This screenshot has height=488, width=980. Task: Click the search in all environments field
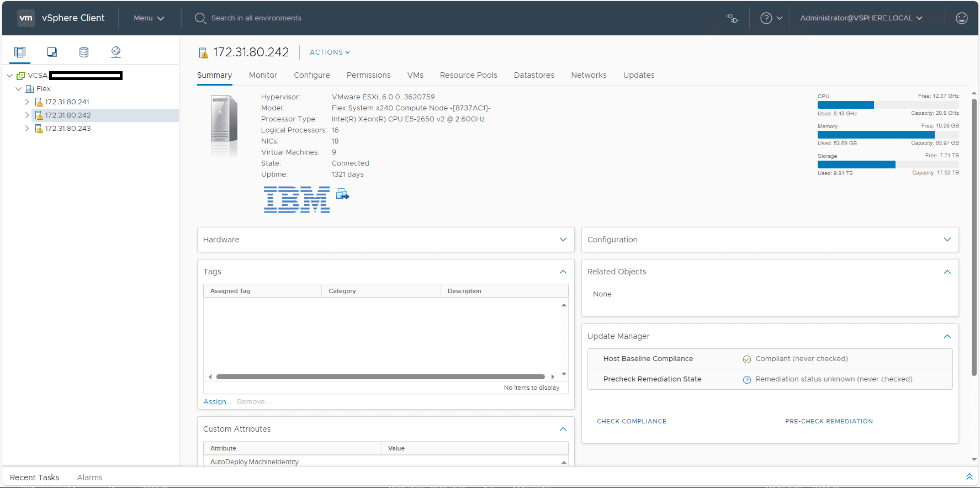click(x=256, y=18)
